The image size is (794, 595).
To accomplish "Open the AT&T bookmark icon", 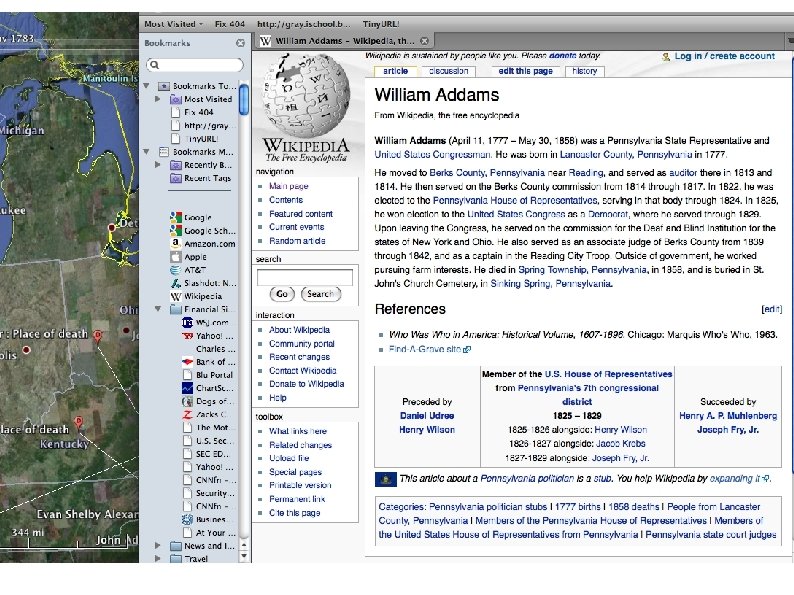I will (x=176, y=270).
